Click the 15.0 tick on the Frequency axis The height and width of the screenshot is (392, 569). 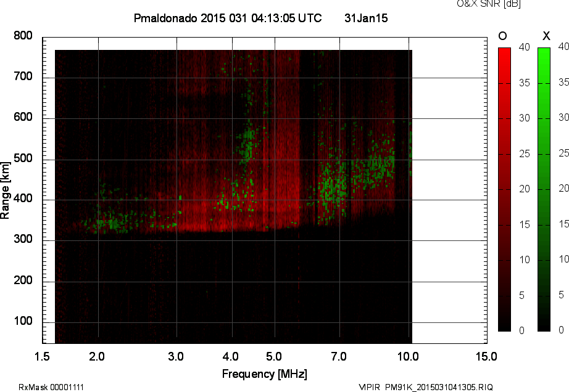pyautogui.click(x=486, y=356)
